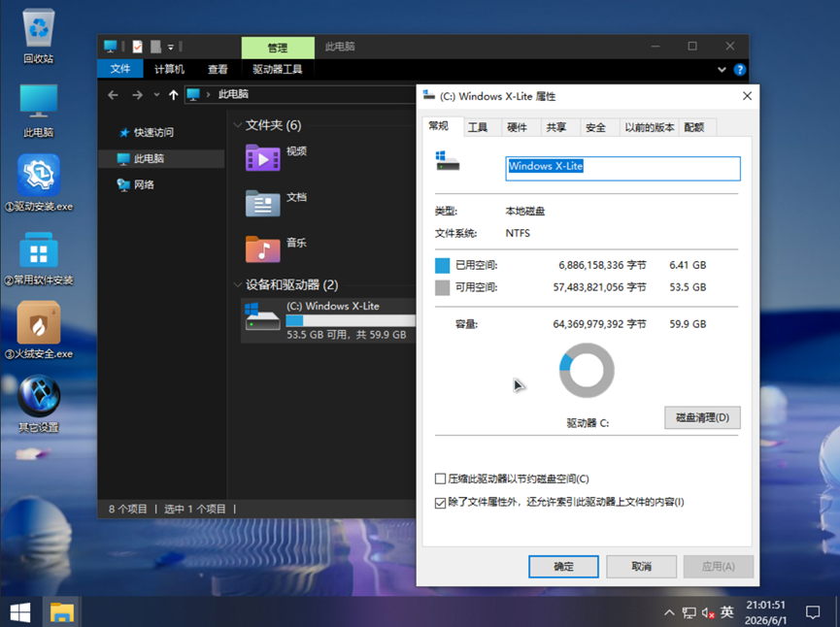Open the 驱动器工具 ribbon tab
This screenshot has width=840, height=627.
tap(278, 69)
